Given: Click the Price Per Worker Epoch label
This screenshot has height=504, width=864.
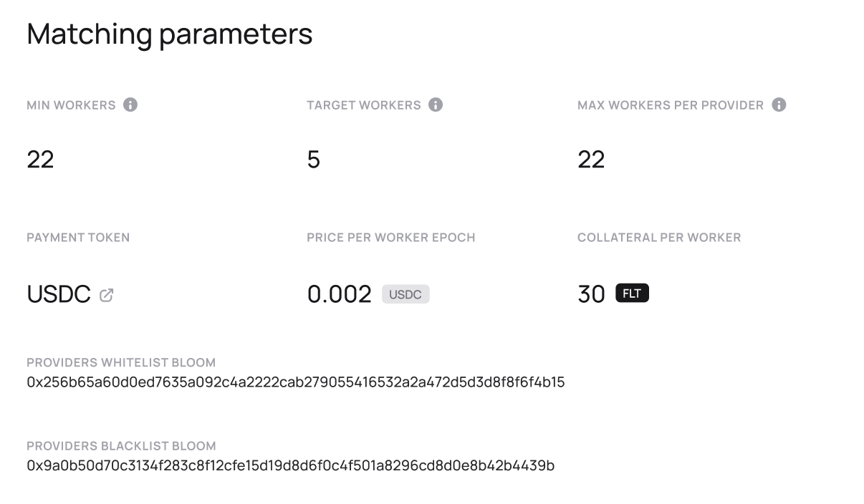Looking at the screenshot, I should click(x=391, y=238).
